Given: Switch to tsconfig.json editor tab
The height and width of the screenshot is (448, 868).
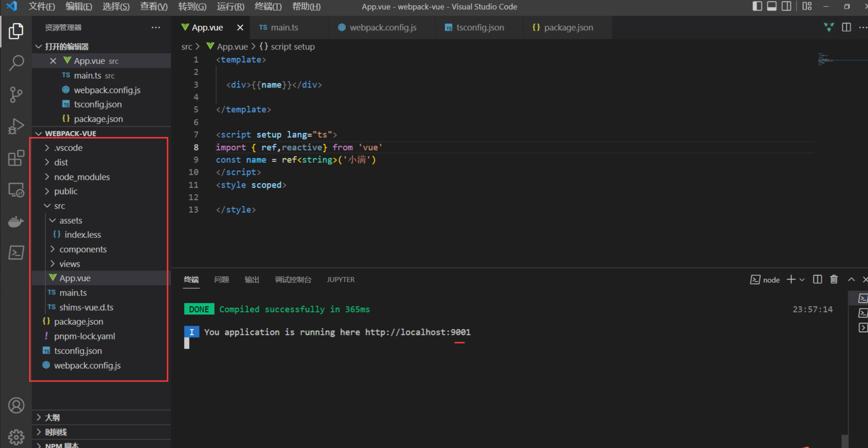Looking at the screenshot, I should pyautogui.click(x=479, y=28).
